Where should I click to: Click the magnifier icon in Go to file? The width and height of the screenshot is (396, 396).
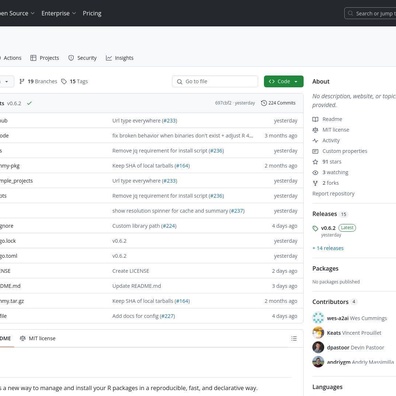tap(179, 81)
